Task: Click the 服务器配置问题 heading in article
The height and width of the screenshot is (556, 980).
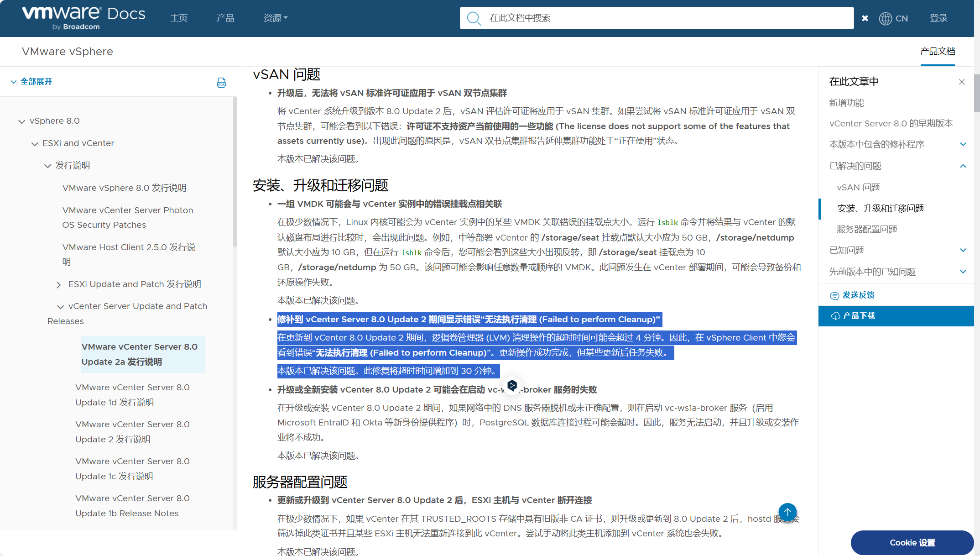Action: (x=300, y=482)
